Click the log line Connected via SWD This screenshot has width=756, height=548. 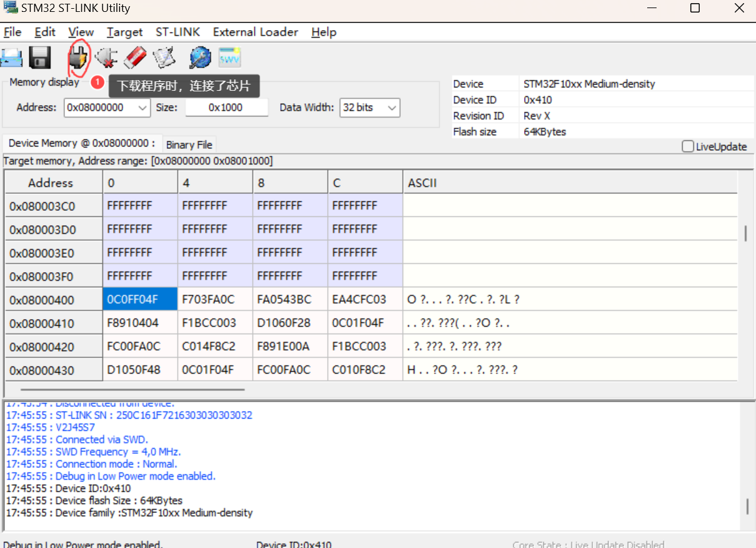[x=77, y=440]
